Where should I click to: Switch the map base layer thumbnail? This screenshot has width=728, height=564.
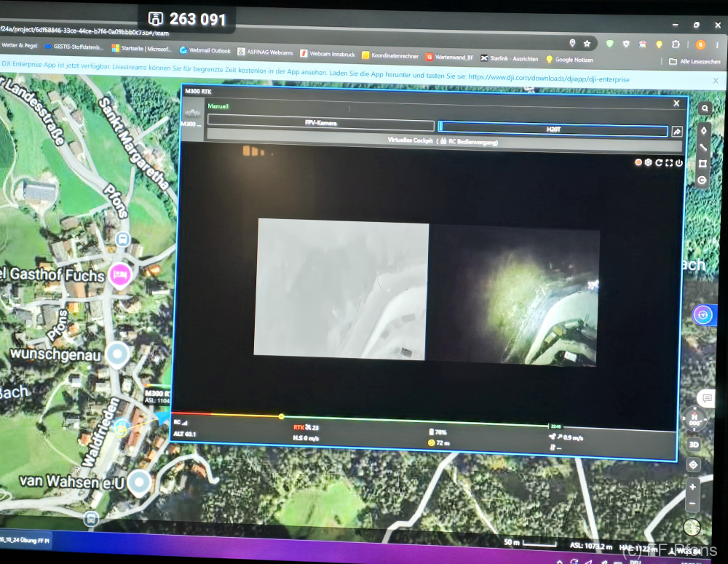pos(692,528)
